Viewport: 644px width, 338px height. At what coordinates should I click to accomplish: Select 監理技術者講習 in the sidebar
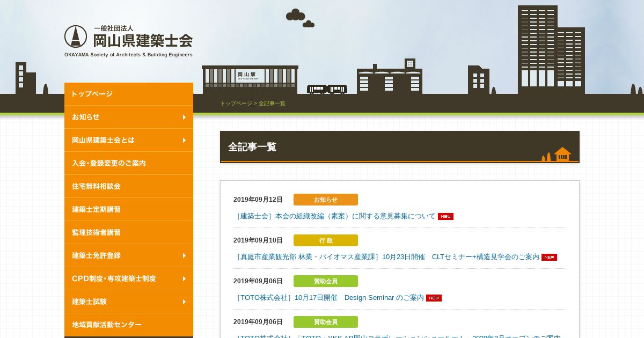[x=129, y=232]
